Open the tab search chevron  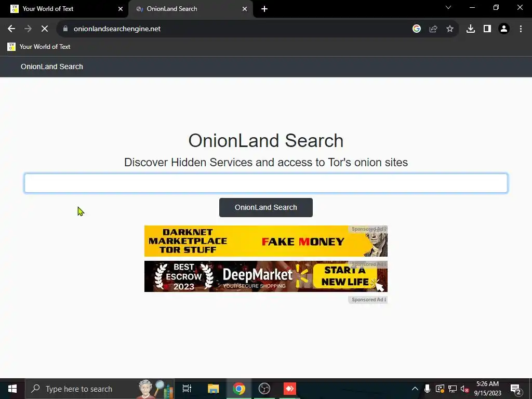(x=448, y=7)
